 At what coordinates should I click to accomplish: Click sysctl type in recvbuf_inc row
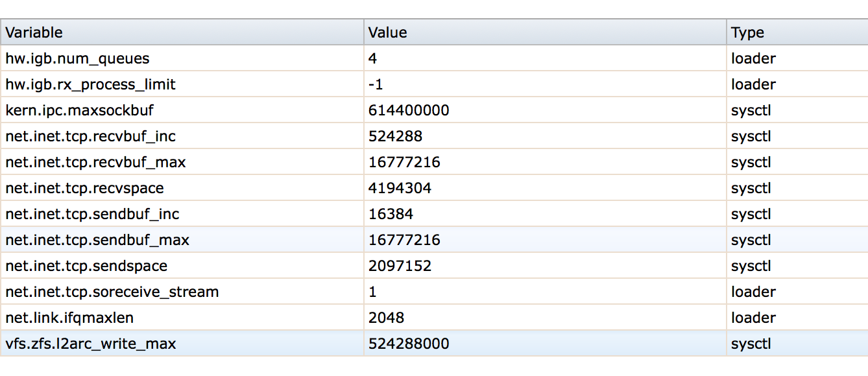(751, 136)
